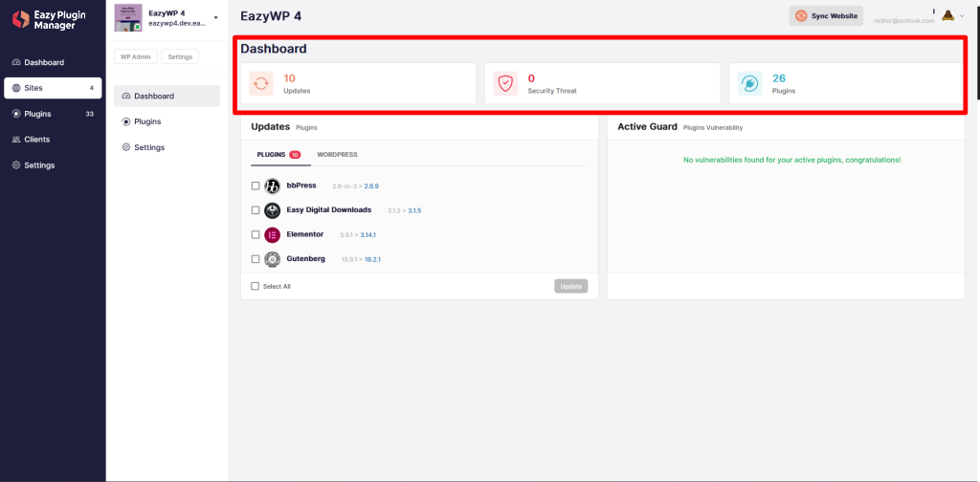Click the site Settings button
The height and width of the screenshot is (482, 980).
pos(180,56)
